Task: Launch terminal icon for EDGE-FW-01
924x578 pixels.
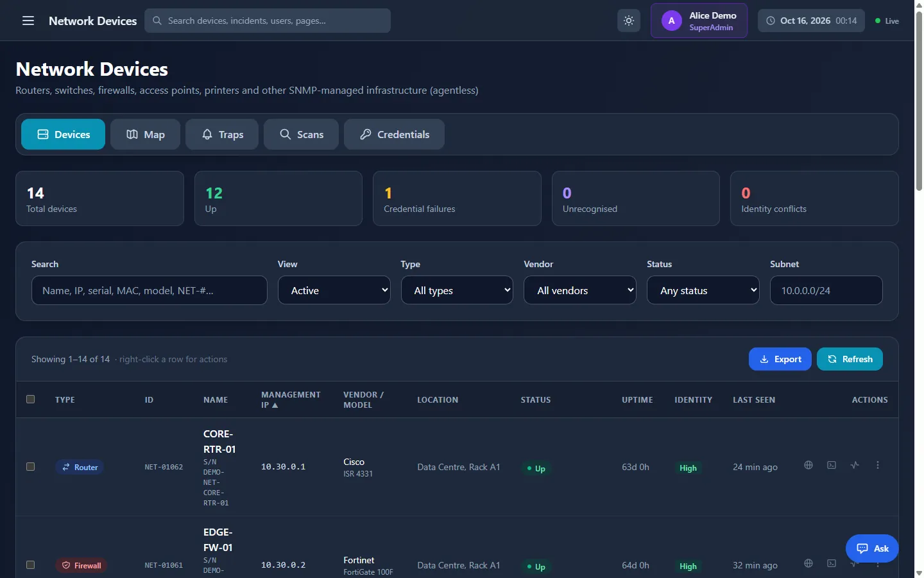Action: [x=832, y=563]
